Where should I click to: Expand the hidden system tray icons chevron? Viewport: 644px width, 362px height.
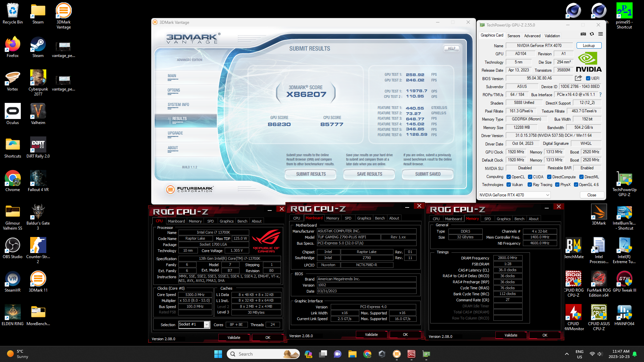click(x=567, y=354)
